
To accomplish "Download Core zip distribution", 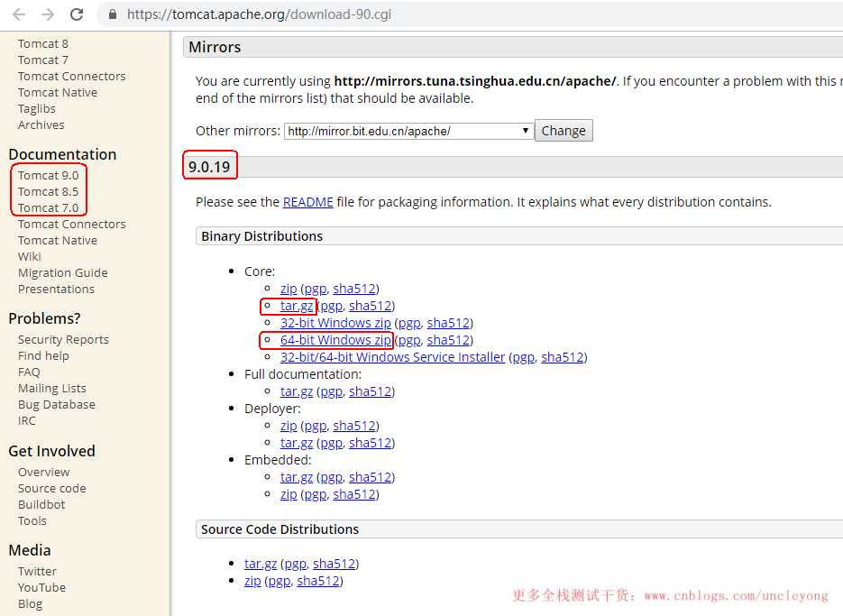I will (289, 289).
